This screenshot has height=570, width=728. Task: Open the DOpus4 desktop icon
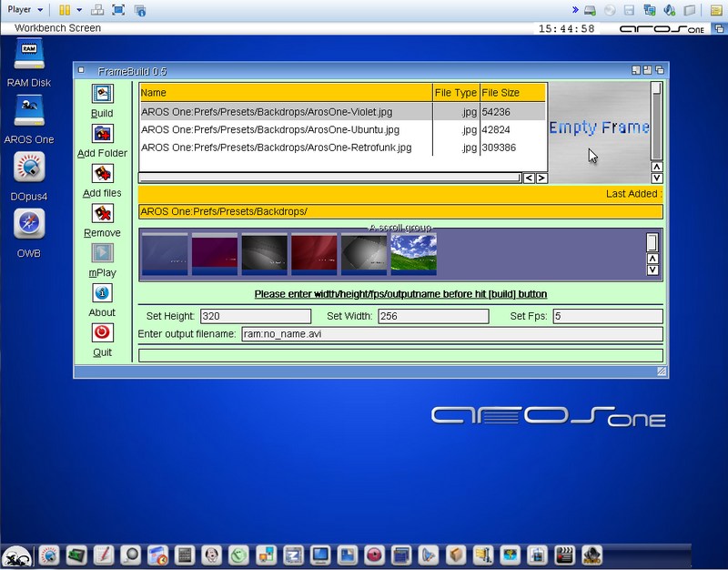click(x=29, y=168)
